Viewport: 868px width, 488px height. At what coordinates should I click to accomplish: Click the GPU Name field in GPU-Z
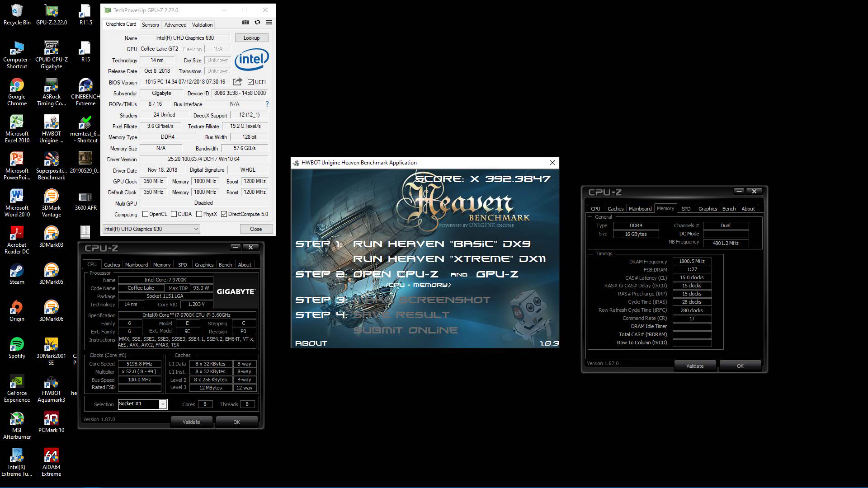[x=185, y=38]
